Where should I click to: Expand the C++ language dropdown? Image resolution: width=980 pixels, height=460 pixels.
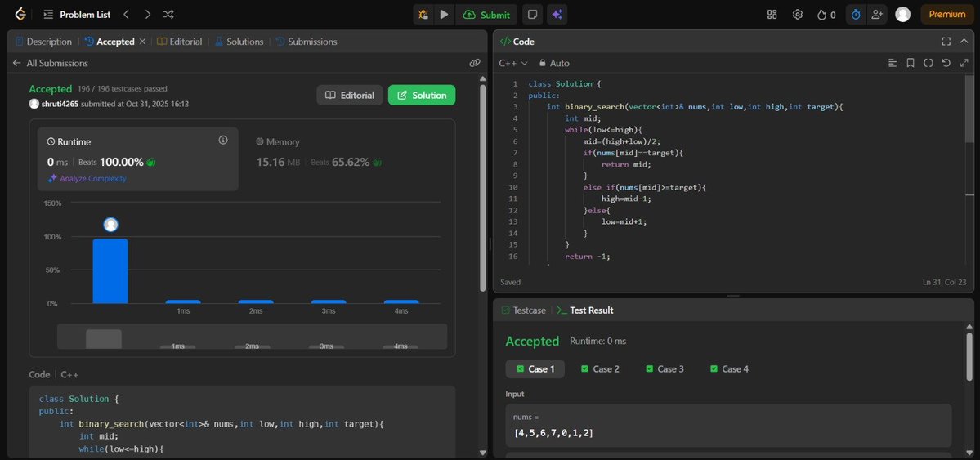[513, 63]
